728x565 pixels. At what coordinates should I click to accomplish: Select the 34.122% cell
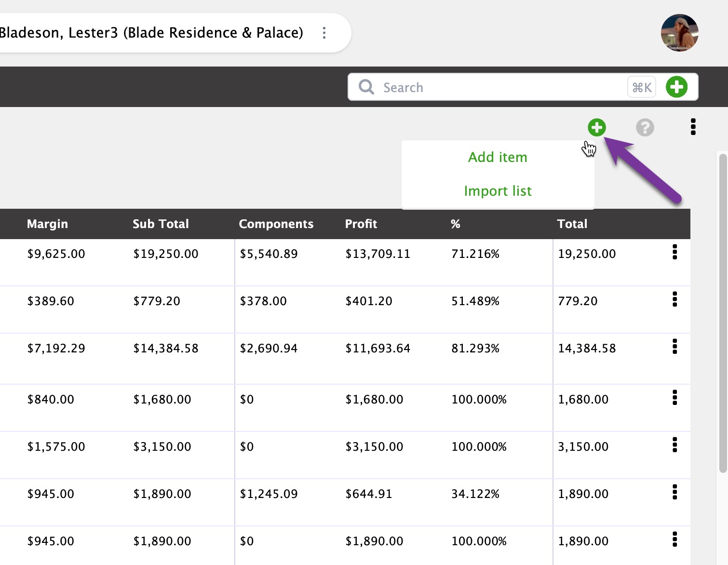coord(475,494)
